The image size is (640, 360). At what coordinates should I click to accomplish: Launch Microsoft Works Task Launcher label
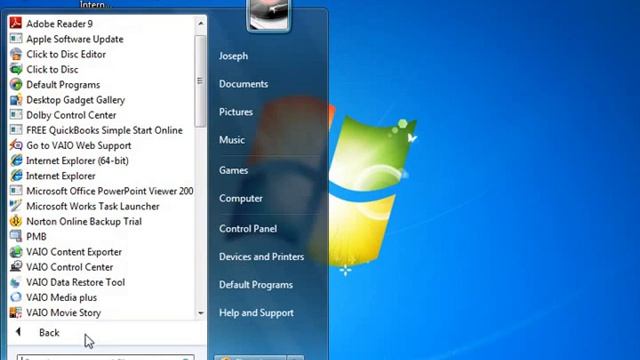tap(93, 207)
